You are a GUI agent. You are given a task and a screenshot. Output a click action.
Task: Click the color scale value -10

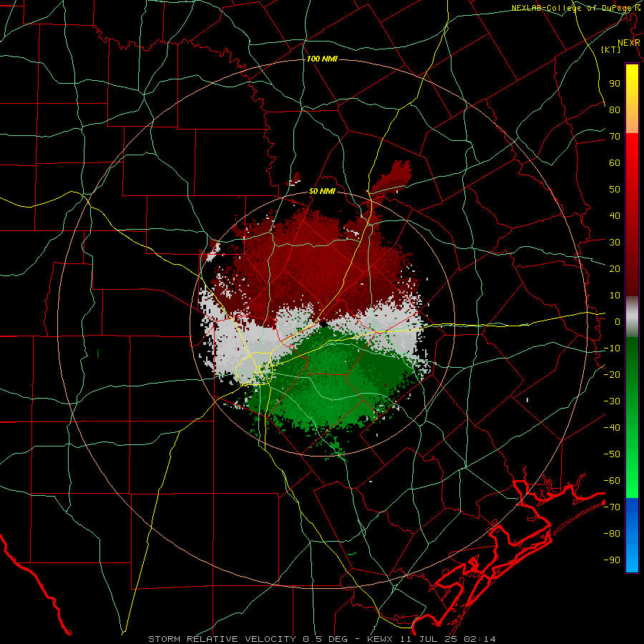612,348
